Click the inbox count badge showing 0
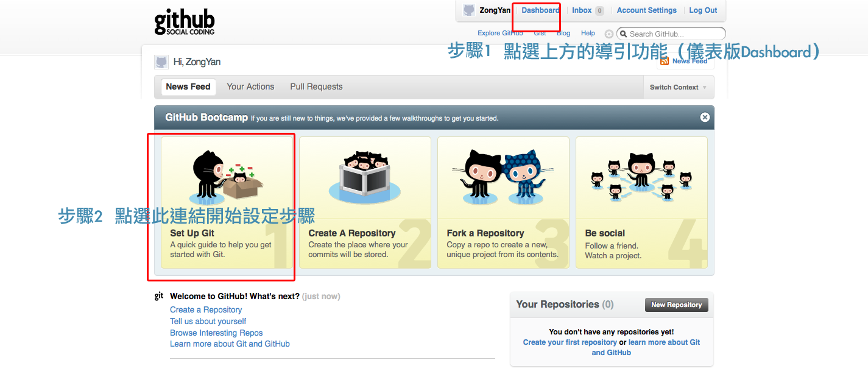868x385 pixels. coord(599,10)
